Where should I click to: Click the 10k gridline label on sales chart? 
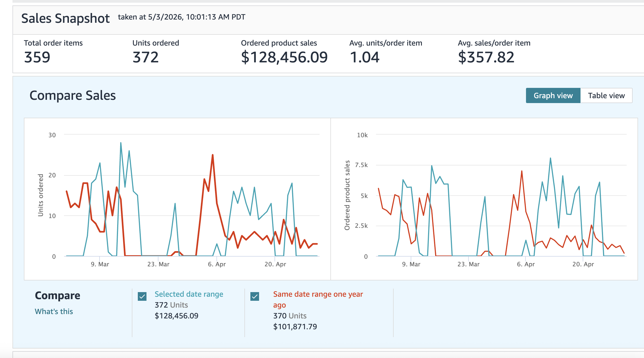[362, 135]
